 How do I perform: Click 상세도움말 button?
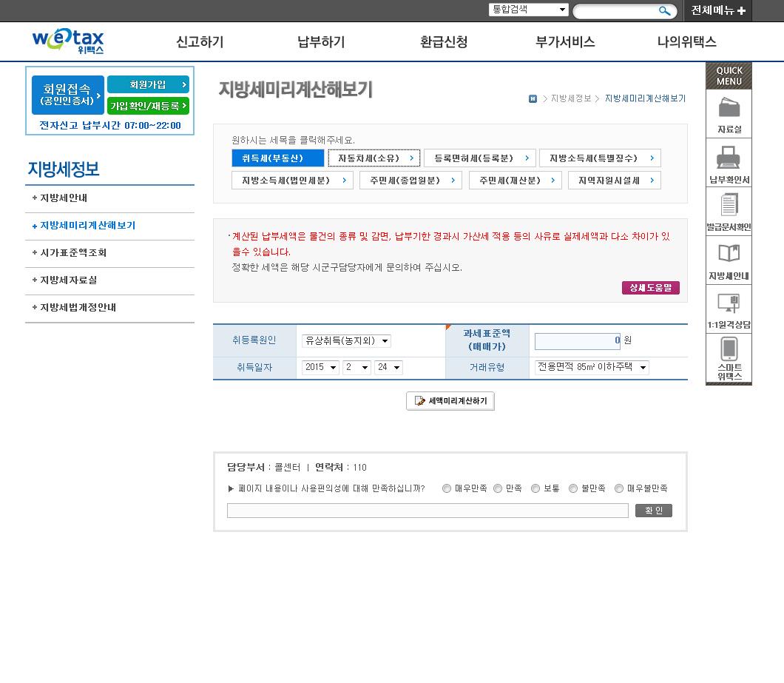pyautogui.click(x=651, y=288)
